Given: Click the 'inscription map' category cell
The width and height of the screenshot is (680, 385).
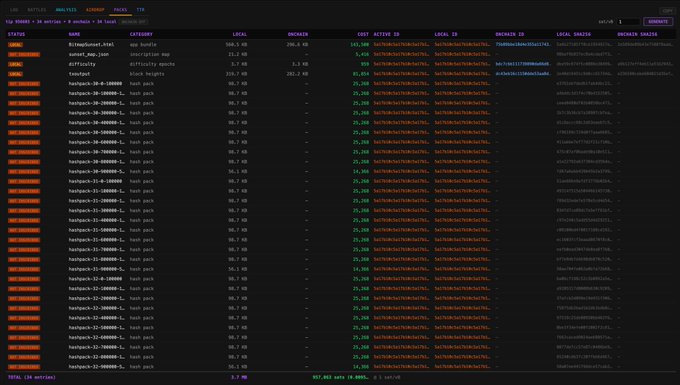Looking at the screenshot, I should (x=150, y=55).
